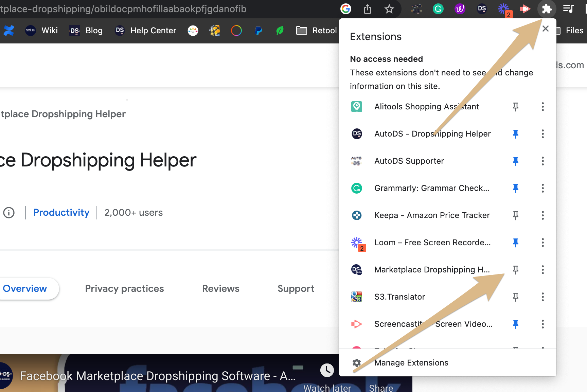This screenshot has width=587, height=392.
Task: Bookmark this page with the star icon
Action: [x=389, y=9]
